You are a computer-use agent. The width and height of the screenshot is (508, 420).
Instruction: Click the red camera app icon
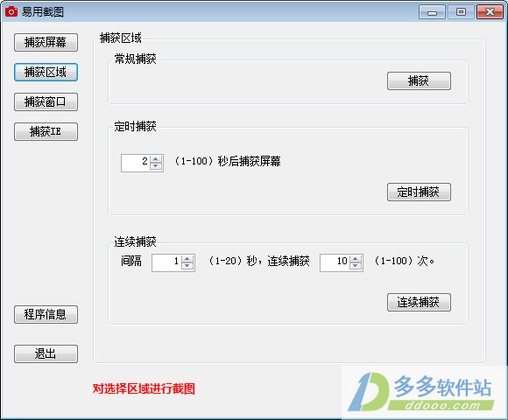point(11,11)
